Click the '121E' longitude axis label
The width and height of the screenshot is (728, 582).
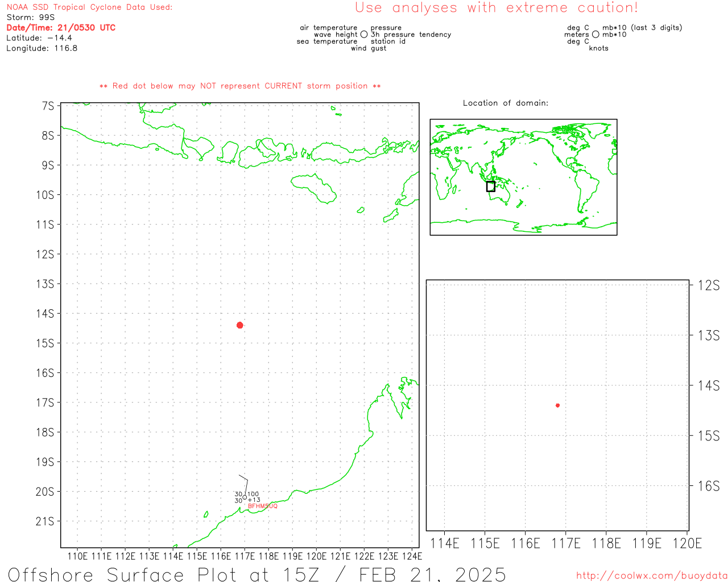tap(341, 556)
